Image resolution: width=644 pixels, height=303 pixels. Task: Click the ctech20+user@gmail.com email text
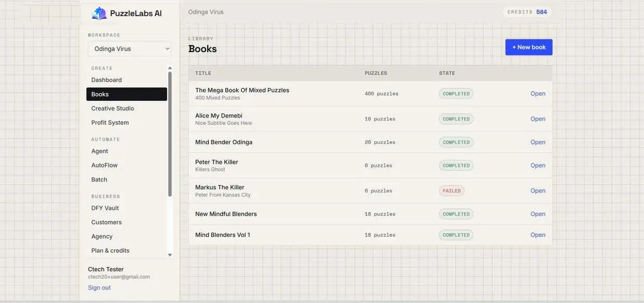119,277
